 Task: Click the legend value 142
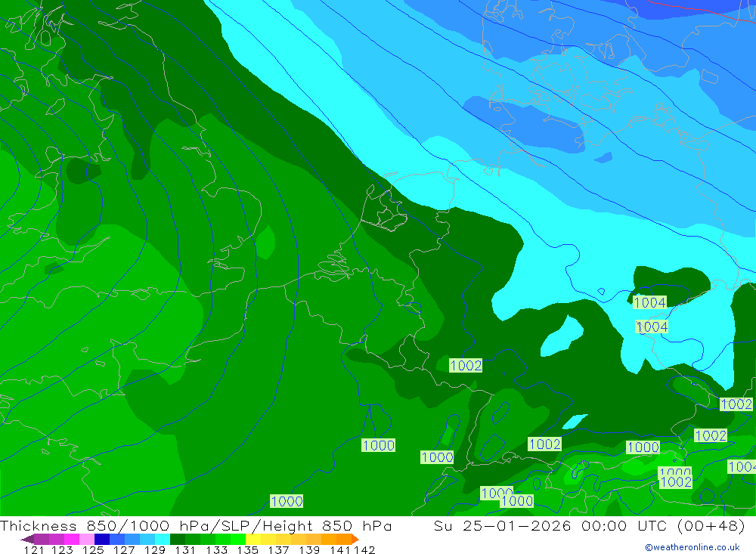(x=364, y=550)
